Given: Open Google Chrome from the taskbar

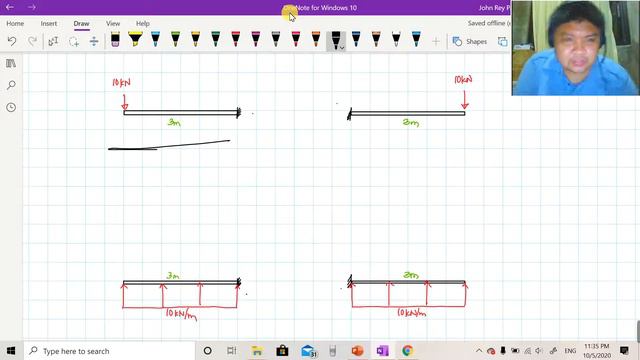Looking at the screenshot, I should tap(407, 351).
